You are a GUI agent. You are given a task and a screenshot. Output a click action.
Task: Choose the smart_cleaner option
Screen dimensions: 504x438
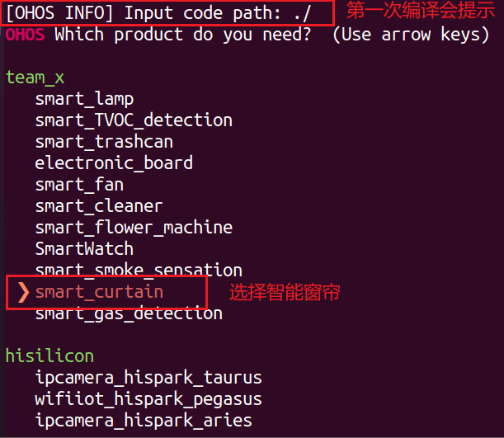(99, 206)
